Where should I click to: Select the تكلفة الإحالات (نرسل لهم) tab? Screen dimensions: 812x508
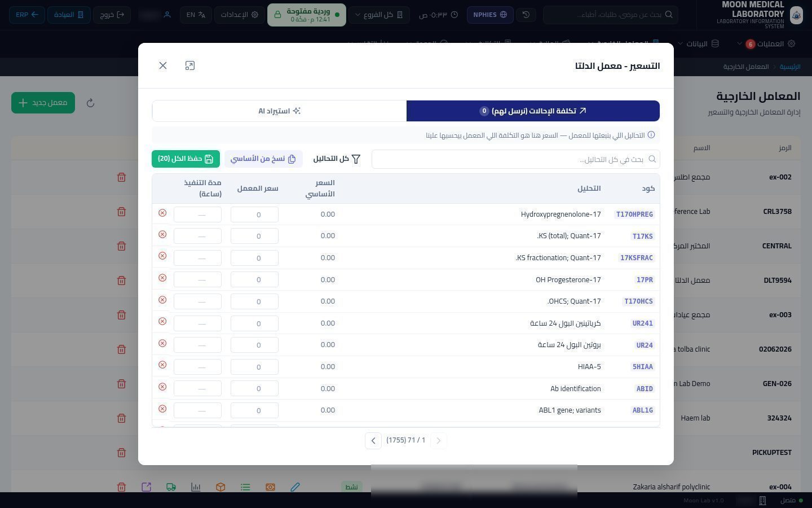tap(533, 111)
